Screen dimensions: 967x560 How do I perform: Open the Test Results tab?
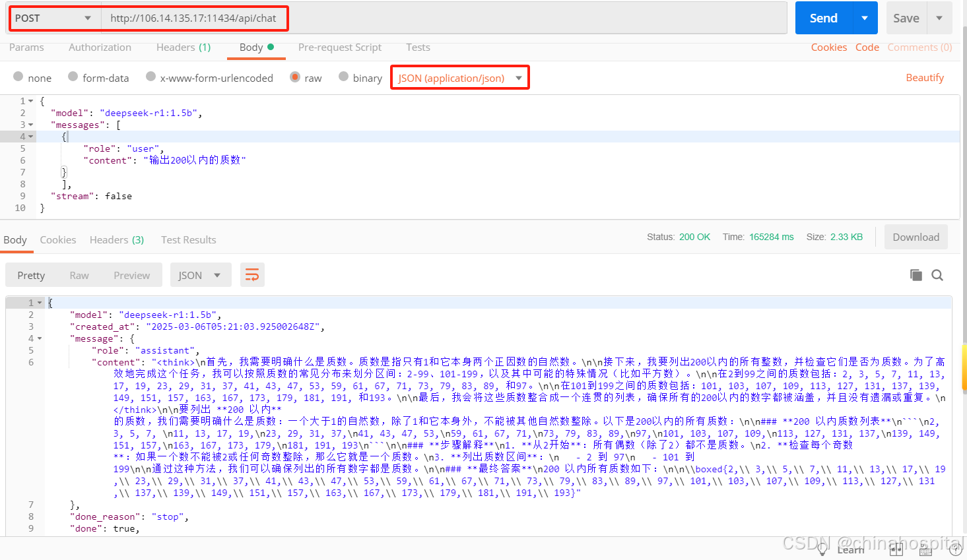click(189, 240)
